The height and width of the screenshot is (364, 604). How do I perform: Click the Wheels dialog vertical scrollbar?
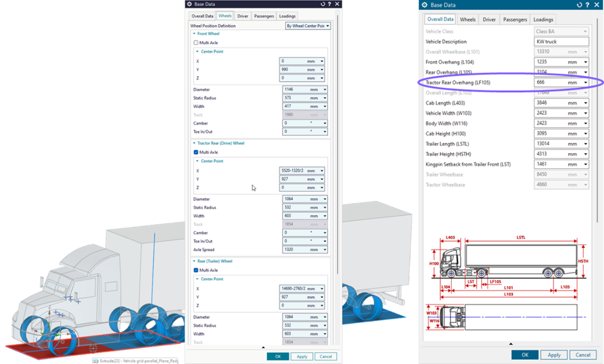(x=338, y=147)
